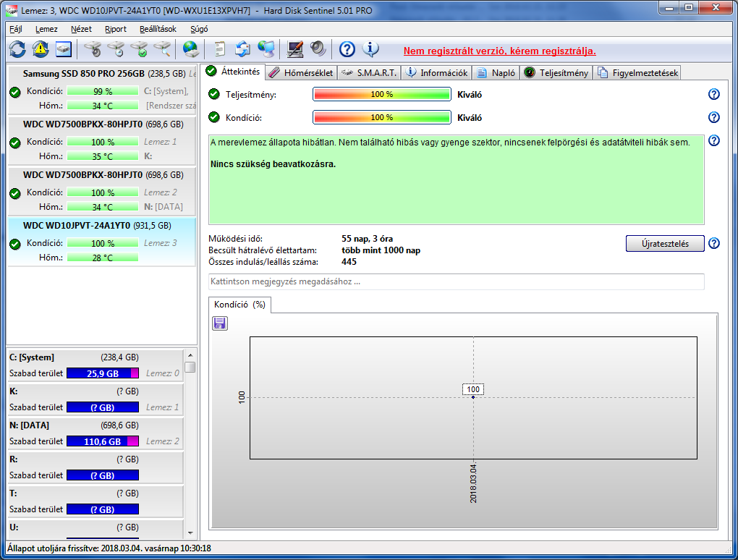The width and height of the screenshot is (738, 560).
Task: Open the notepad report icon
Action: (220, 49)
